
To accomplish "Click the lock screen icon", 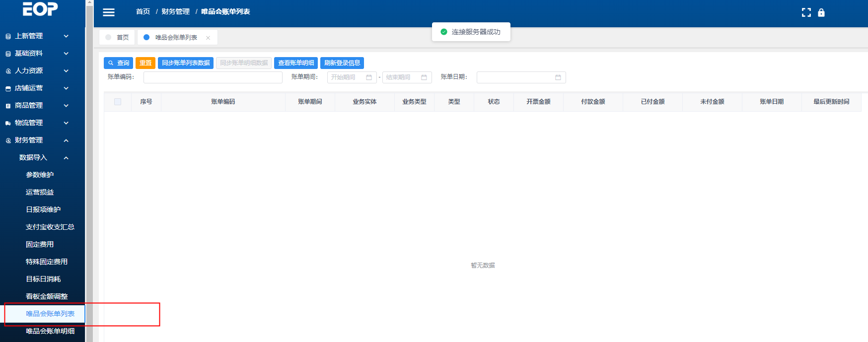I will 821,12.
